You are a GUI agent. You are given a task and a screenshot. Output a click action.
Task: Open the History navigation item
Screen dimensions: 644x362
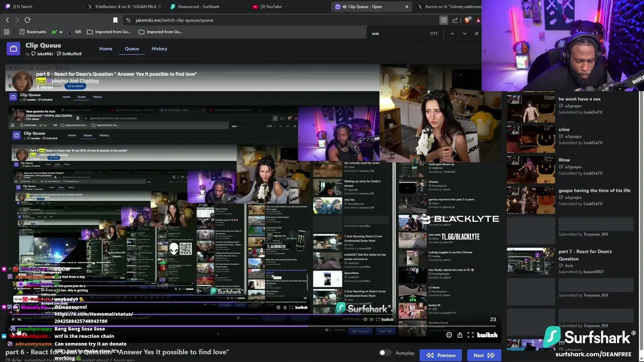click(159, 49)
